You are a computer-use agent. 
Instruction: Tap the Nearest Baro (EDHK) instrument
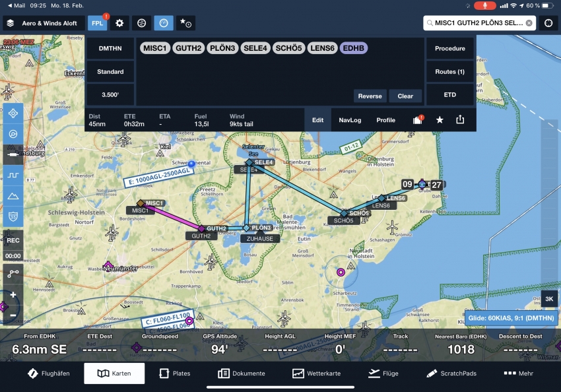pyautogui.click(x=461, y=344)
